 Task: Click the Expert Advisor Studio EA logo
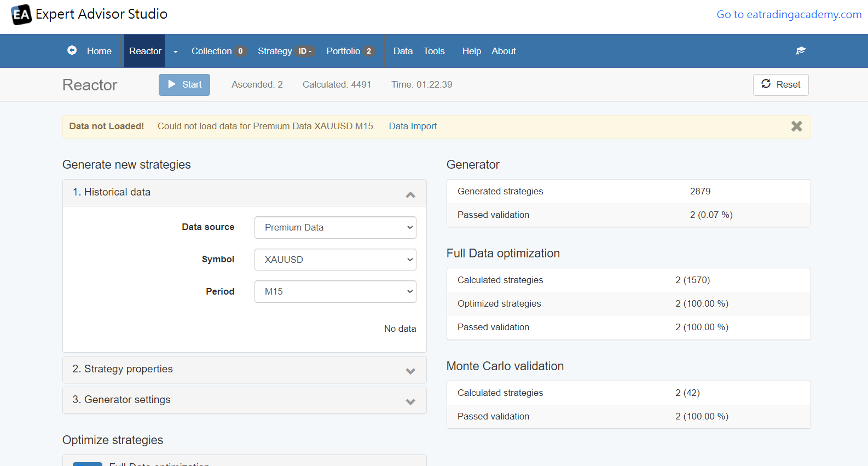21,15
